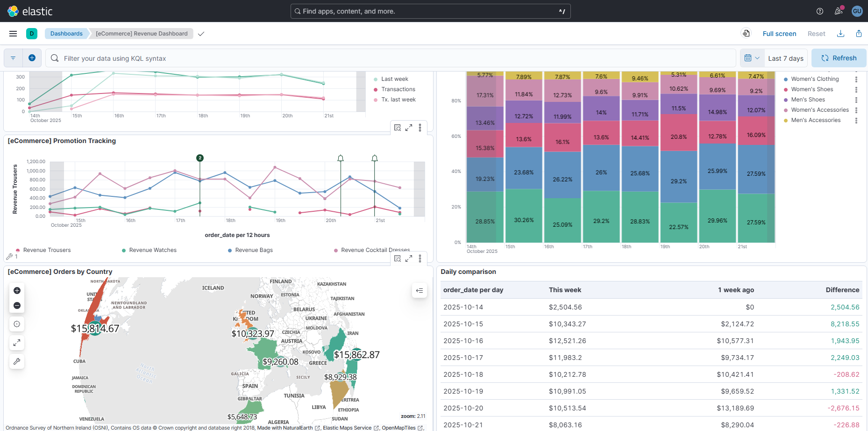Toggle the Women's Clothing legend entry
Image resolution: width=868 pixels, height=431 pixels.
(815, 79)
